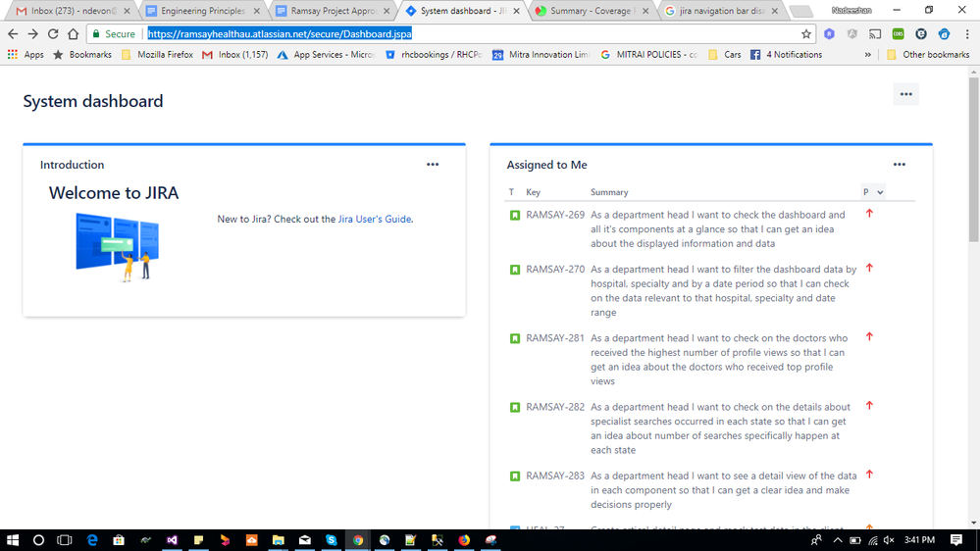Open the Windows Start menu
The height and width of the screenshot is (551, 980).
(13, 540)
